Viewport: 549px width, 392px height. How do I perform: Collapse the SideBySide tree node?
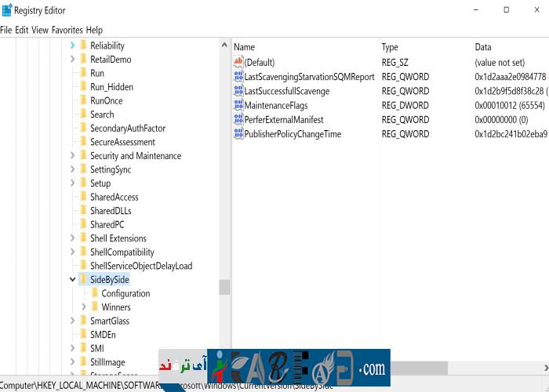[73, 280]
